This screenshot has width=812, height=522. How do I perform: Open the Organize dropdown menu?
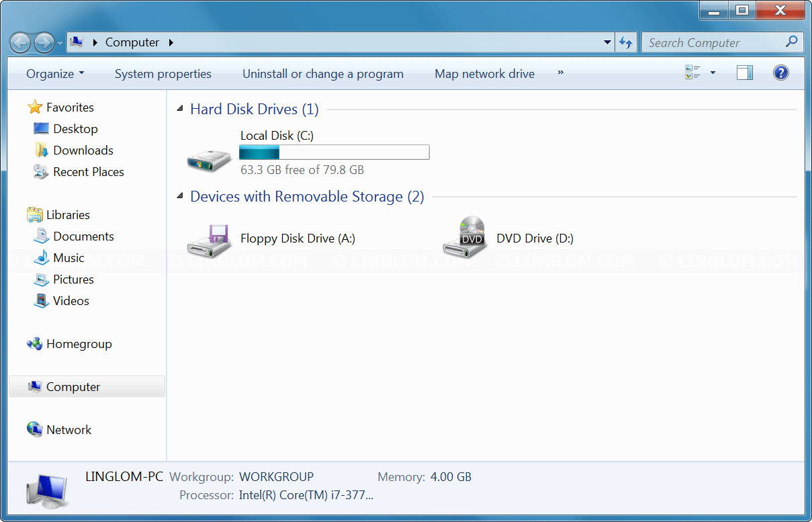click(54, 73)
